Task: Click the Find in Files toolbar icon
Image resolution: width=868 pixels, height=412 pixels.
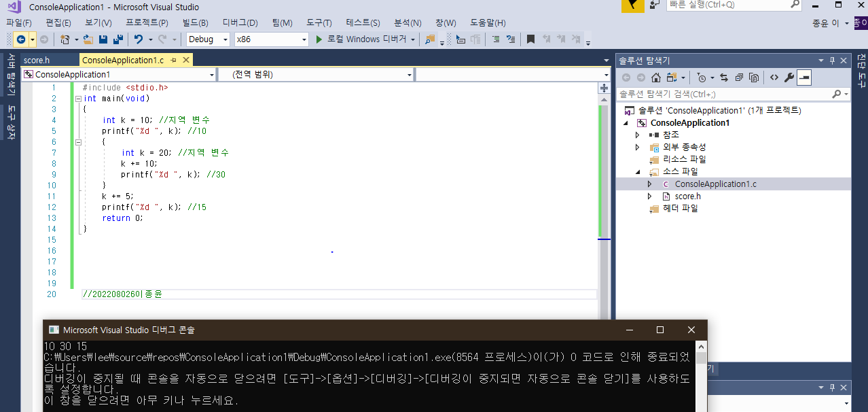Action: [x=430, y=39]
